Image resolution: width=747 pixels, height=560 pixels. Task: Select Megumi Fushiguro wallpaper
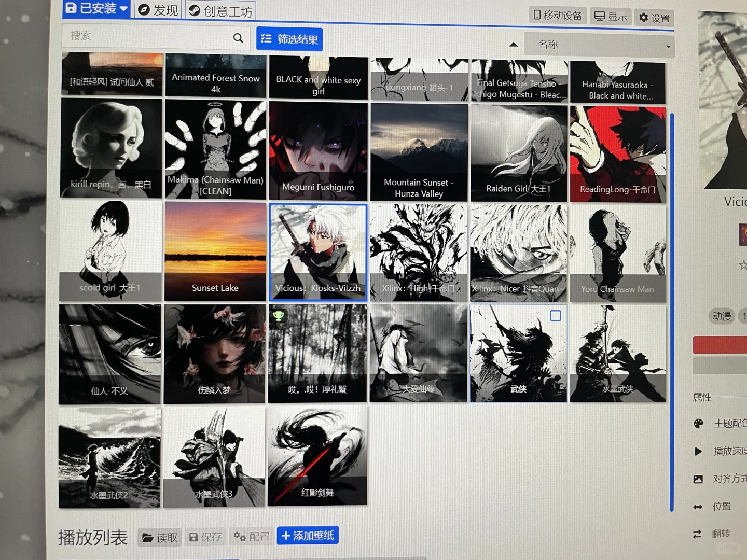(319, 150)
